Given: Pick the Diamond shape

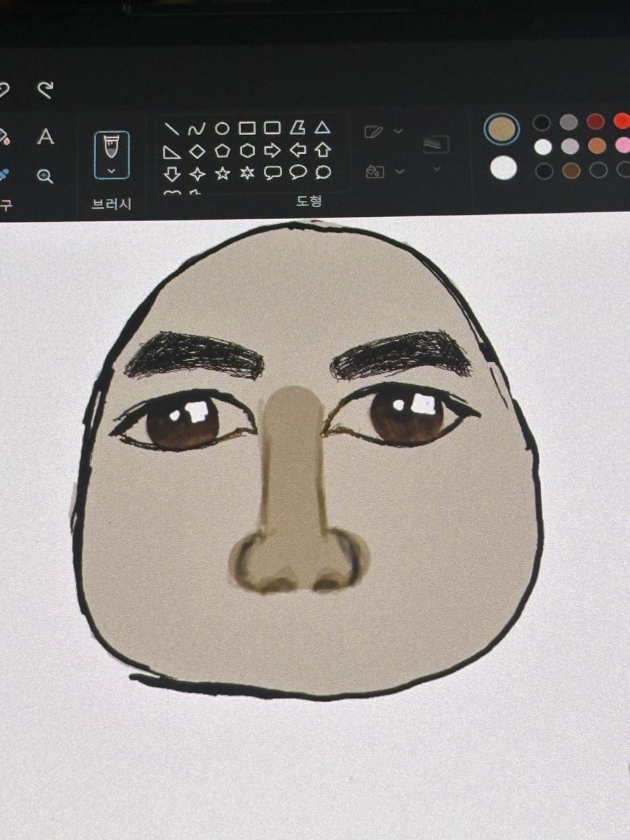Looking at the screenshot, I should pyautogui.click(x=197, y=151).
